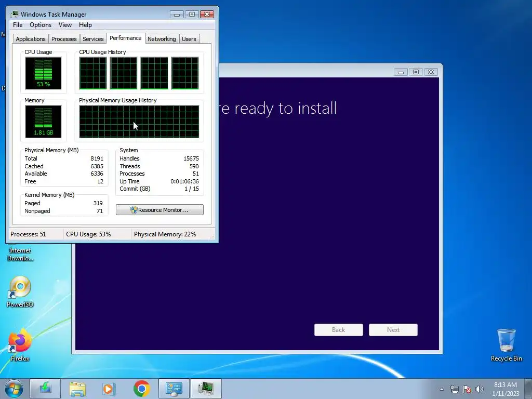Open Google Chrome from taskbar

(x=141, y=389)
